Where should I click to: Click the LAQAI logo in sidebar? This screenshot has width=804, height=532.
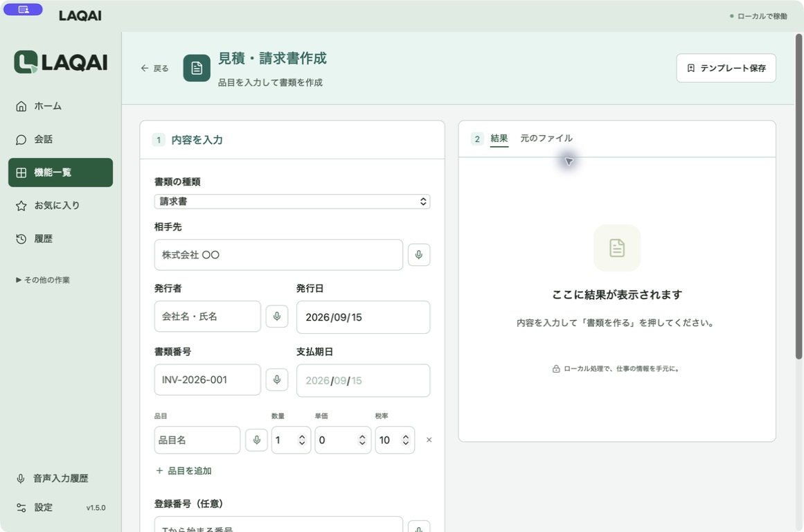(60, 62)
